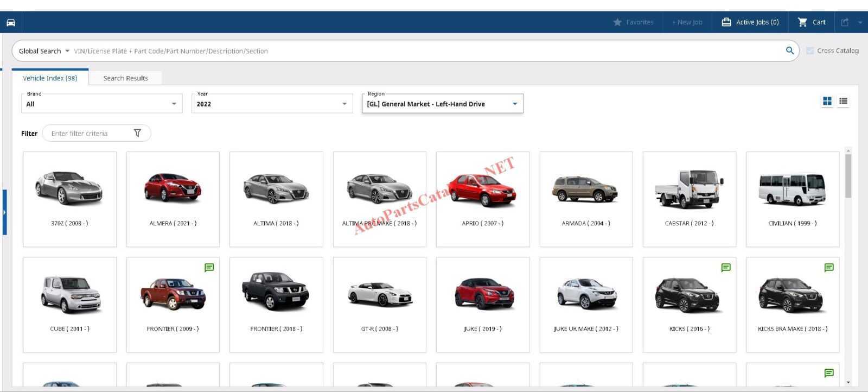
Task: Open the Year dropdown showing 2022
Action: (x=272, y=104)
